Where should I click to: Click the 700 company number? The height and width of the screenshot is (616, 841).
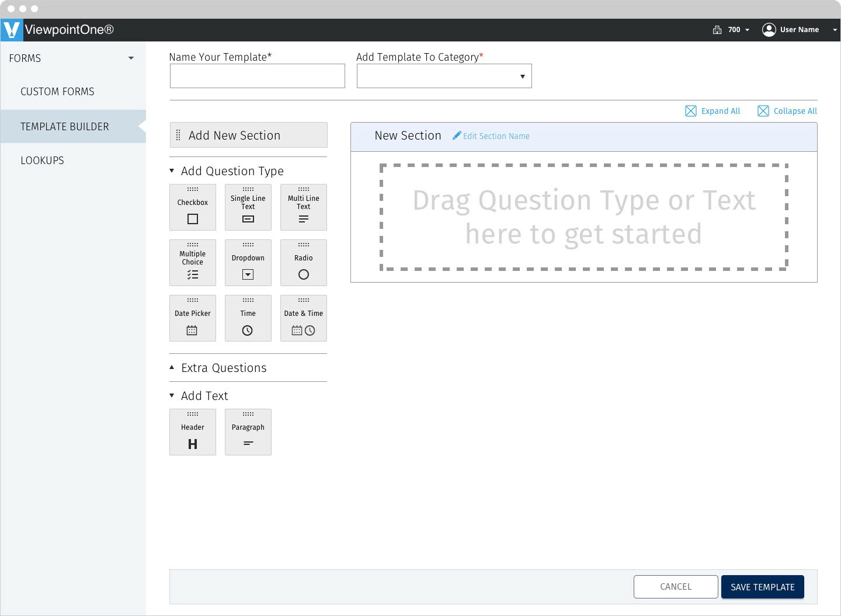734,30
